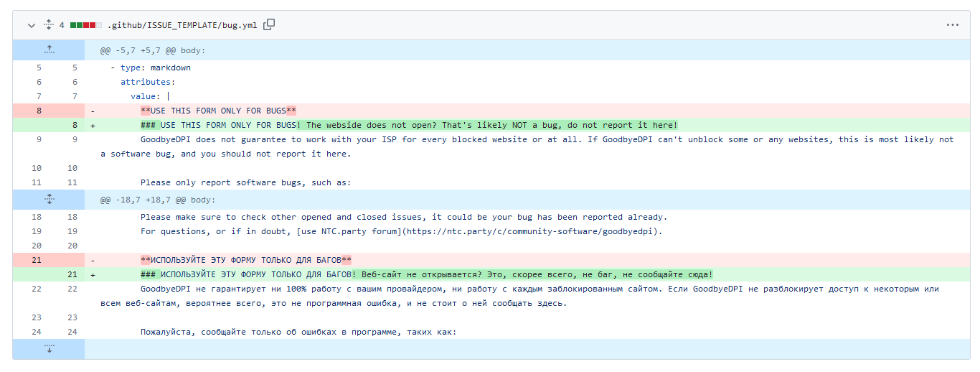Copy the bug.yml file path
This screenshot has height=372, width=980.
point(269,25)
